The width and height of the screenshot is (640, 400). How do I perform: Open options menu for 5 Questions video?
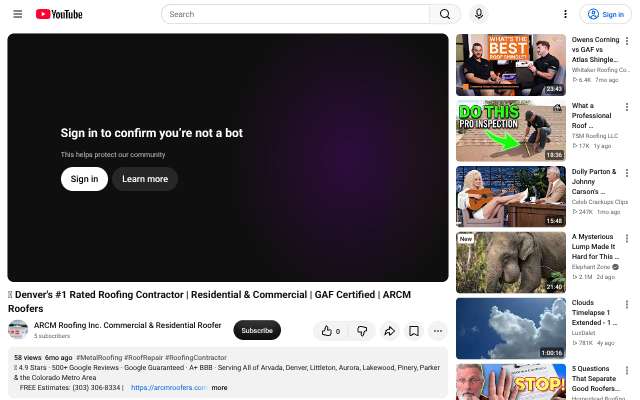tap(627, 370)
